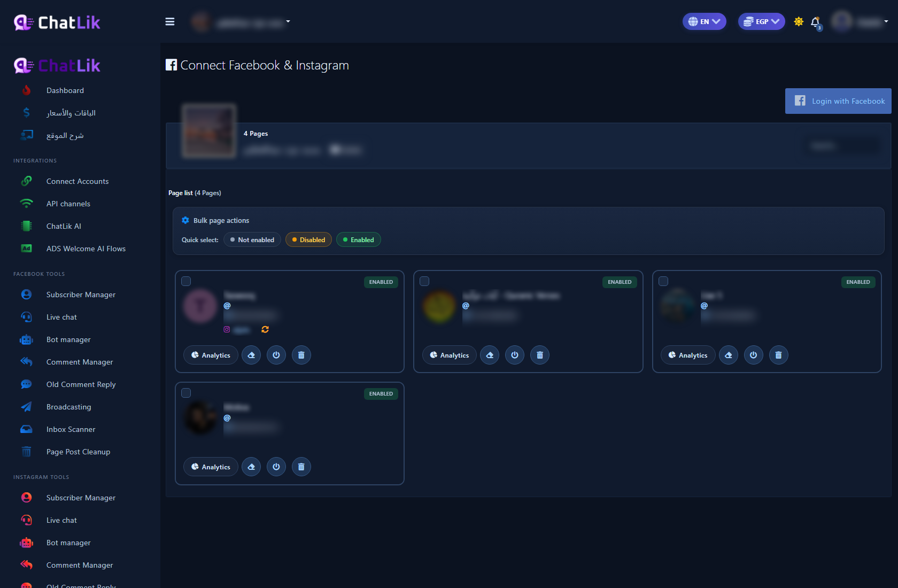Open Broadcasting tool
This screenshot has width=898, height=588.
tap(68, 407)
